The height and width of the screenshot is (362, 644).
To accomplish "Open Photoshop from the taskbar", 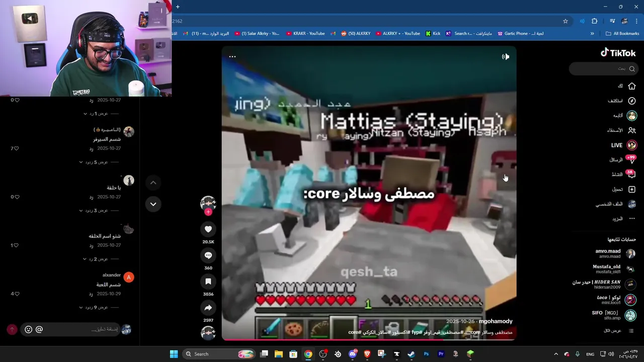I will 426,354.
